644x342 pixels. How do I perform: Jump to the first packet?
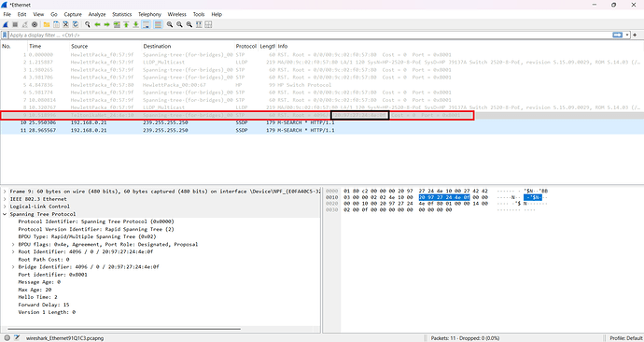click(x=126, y=24)
